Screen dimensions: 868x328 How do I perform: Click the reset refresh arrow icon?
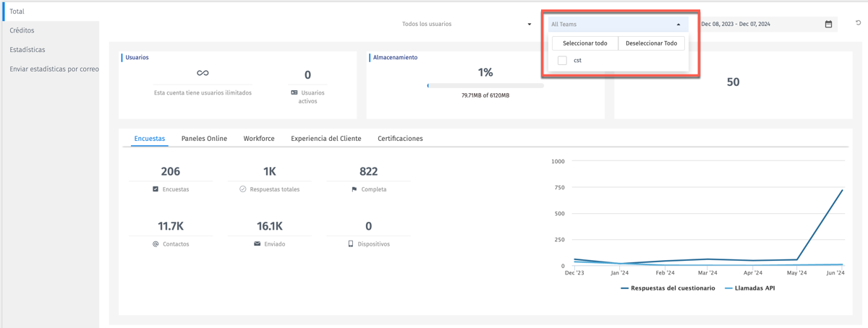tap(858, 24)
